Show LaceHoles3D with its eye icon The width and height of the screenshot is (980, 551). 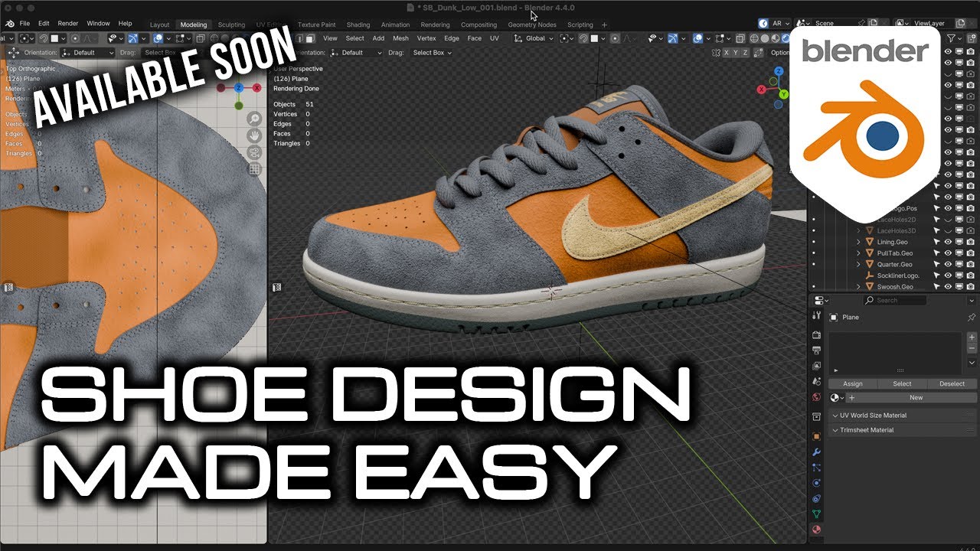[948, 231]
